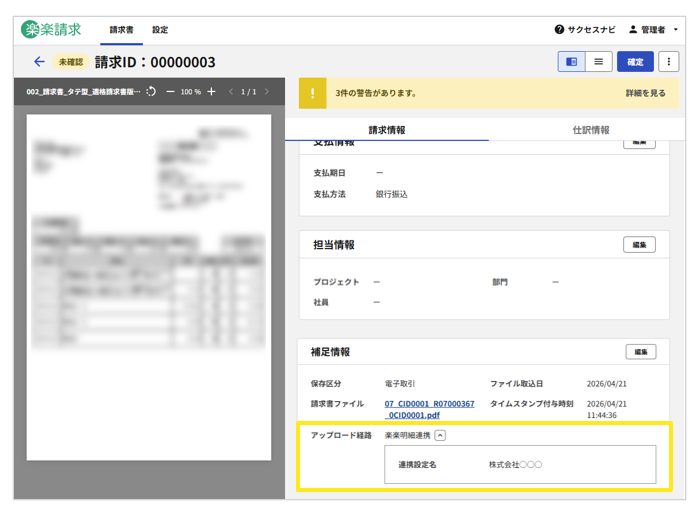
Task: Click the 1 / 1 page indicator
Action: pyautogui.click(x=249, y=92)
